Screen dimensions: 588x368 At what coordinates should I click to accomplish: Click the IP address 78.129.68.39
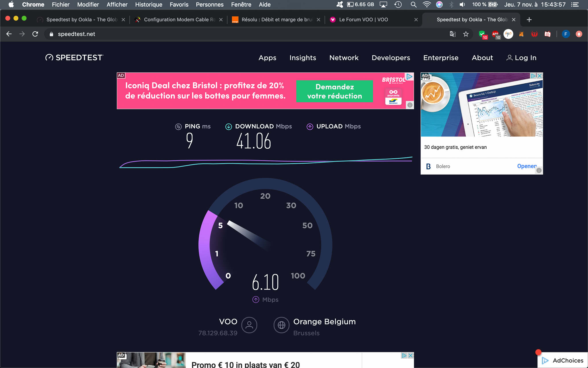coord(218,333)
